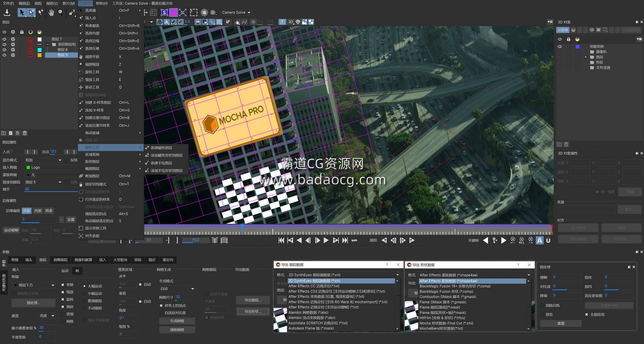Click the save project download icon
644x344 pixels.
(x=7, y=13)
